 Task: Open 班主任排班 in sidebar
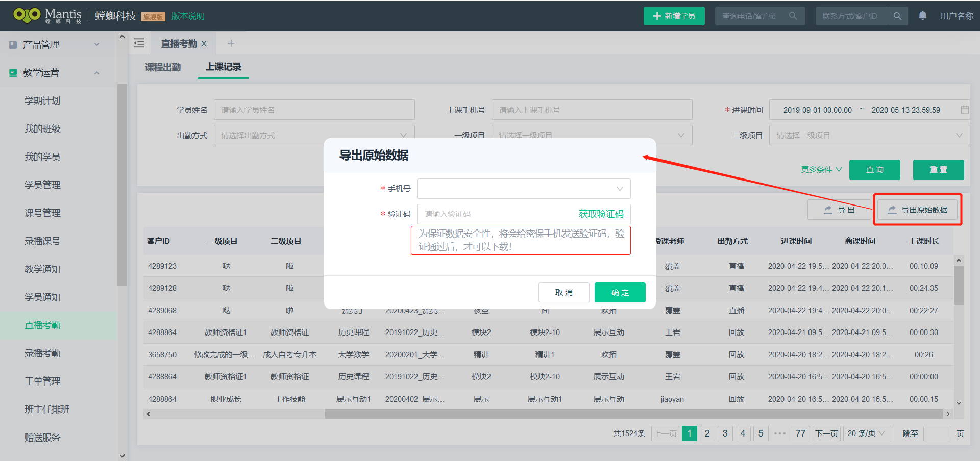tap(47, 409)
